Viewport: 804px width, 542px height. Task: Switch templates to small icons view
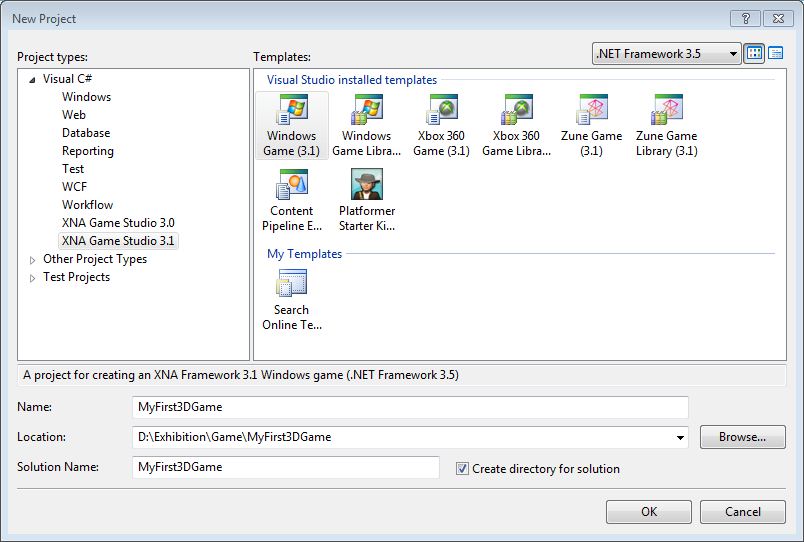tap(776, 53)
